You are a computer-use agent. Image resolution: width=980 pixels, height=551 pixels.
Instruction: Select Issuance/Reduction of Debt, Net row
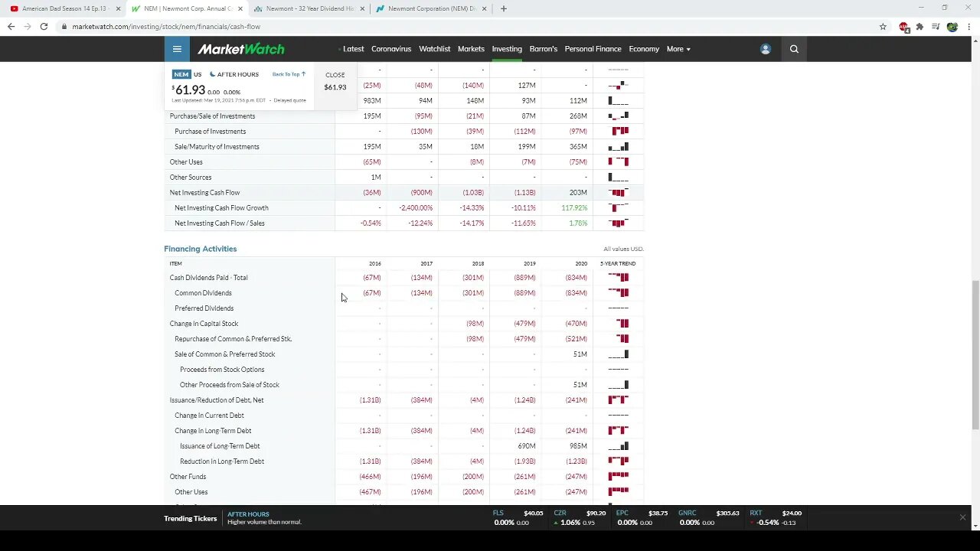217,400
